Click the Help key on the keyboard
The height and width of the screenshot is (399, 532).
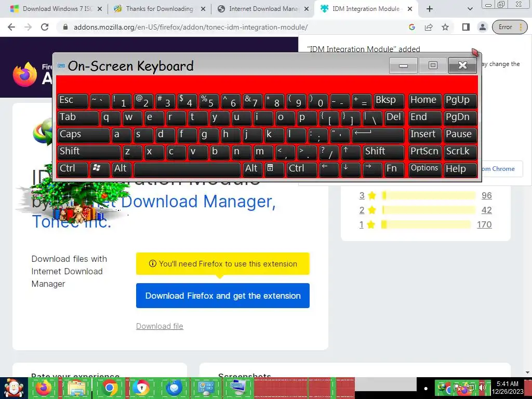point(460,169)
